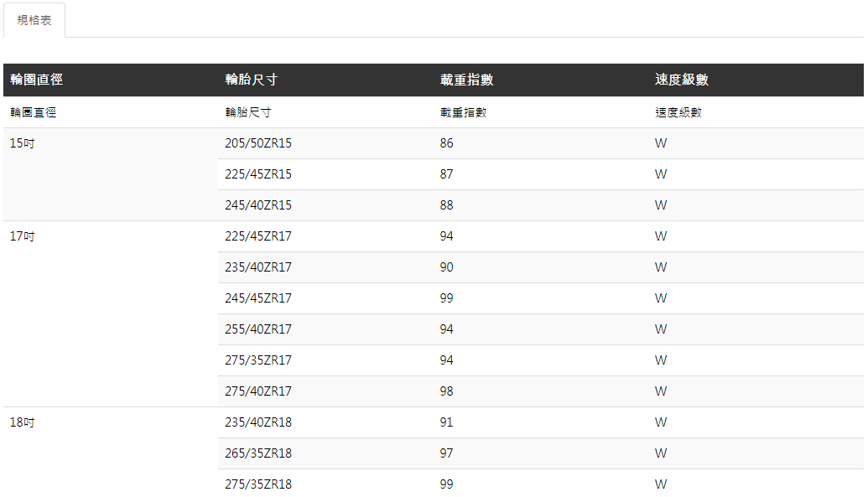Image resolution: width=868 pixels, height=497 pixels.
Task: Click the 輪胎尺寸 column header in dark bar
Action: click(252, 80)
